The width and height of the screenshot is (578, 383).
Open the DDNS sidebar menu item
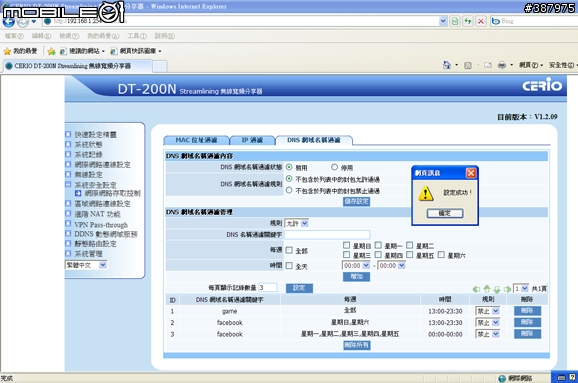pyautogui.click(x=106, y=234)
